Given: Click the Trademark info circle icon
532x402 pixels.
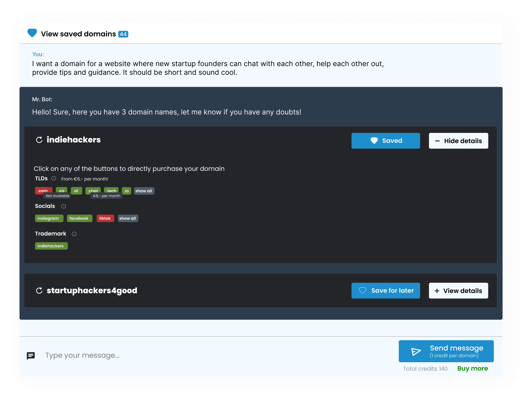Looking at the screenshot, I should coord(74,234).
